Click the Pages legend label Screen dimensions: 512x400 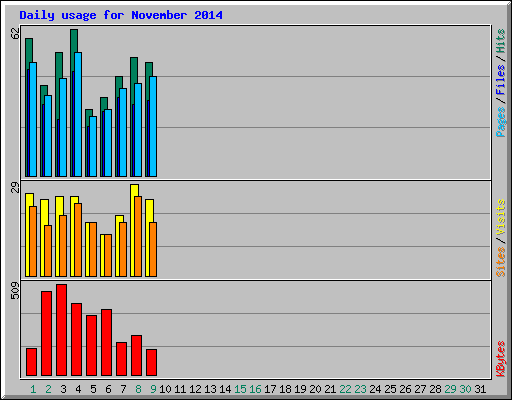[500, 122]
